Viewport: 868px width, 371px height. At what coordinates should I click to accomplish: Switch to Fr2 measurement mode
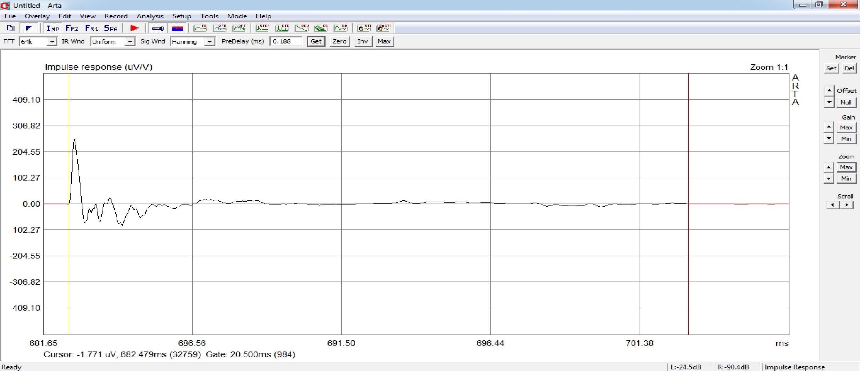click(72, 28)
